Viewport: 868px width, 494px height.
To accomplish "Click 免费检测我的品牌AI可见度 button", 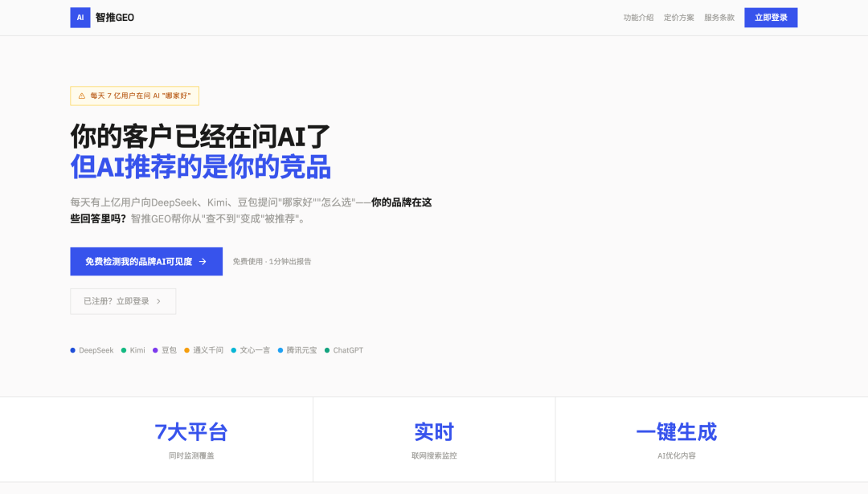I will tap(146, 262).
